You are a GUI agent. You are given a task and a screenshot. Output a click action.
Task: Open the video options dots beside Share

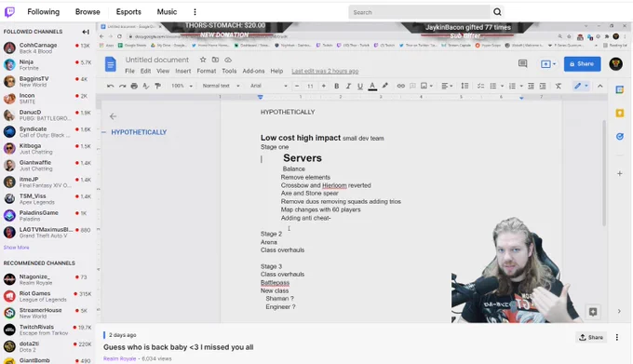pos(617,337)
